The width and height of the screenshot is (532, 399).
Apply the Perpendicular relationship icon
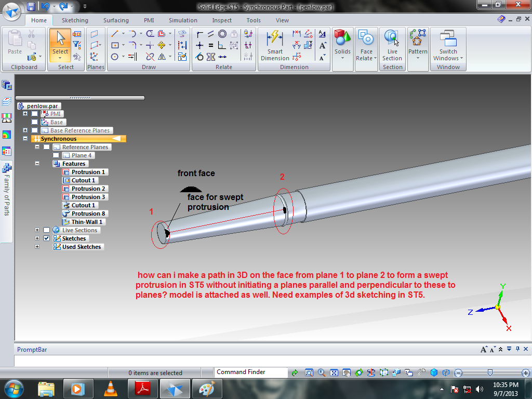point(222,45)
